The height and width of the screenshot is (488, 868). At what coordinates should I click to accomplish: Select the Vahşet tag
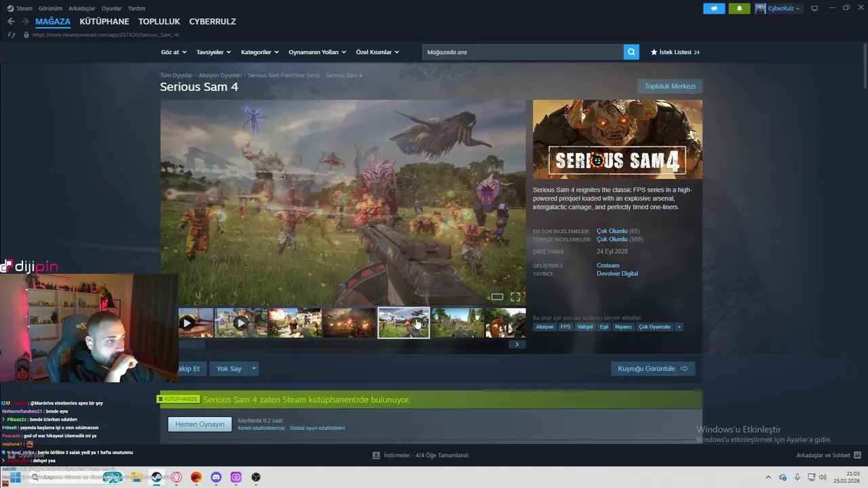click(x=585, y=327)
